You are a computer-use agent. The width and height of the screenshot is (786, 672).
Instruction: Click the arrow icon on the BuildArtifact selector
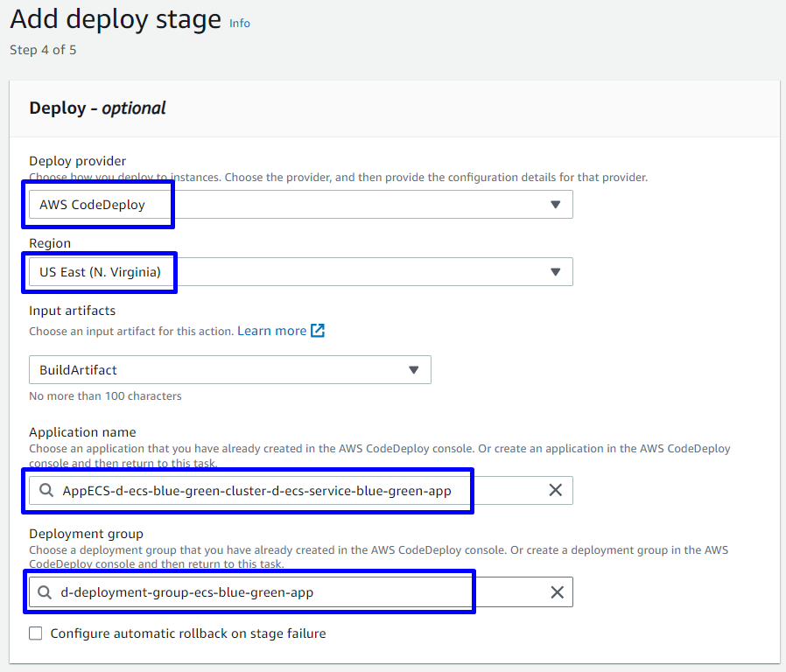tap(414, 370)
